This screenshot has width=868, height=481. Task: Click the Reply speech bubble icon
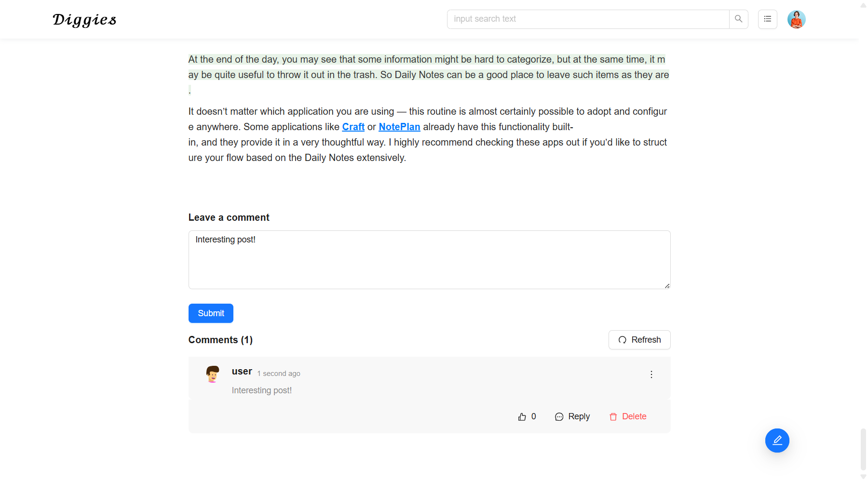tap(559, 417)
